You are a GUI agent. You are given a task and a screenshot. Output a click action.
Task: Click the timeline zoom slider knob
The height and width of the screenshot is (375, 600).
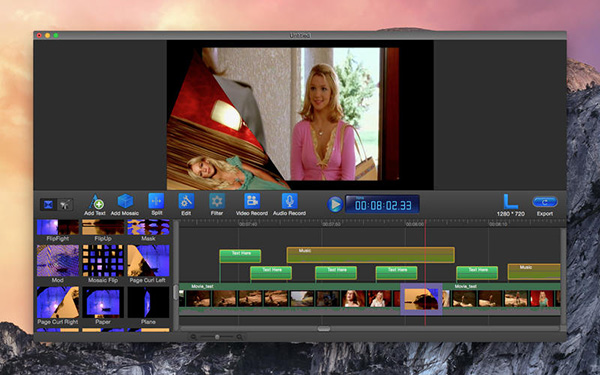(x=217, y=337)
